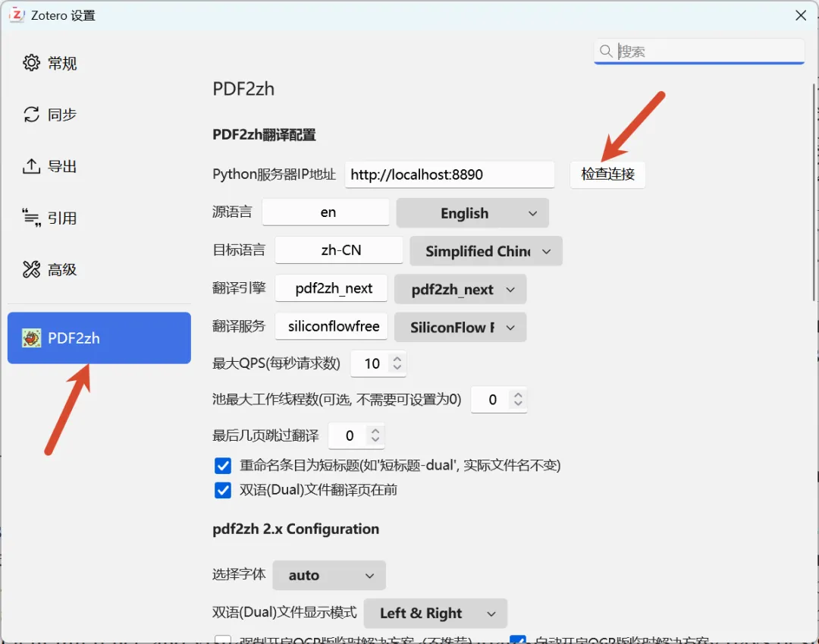Select the PDF2zh plugin icon in sidebar
Screen dimensions: 819x644
[31, 338]
